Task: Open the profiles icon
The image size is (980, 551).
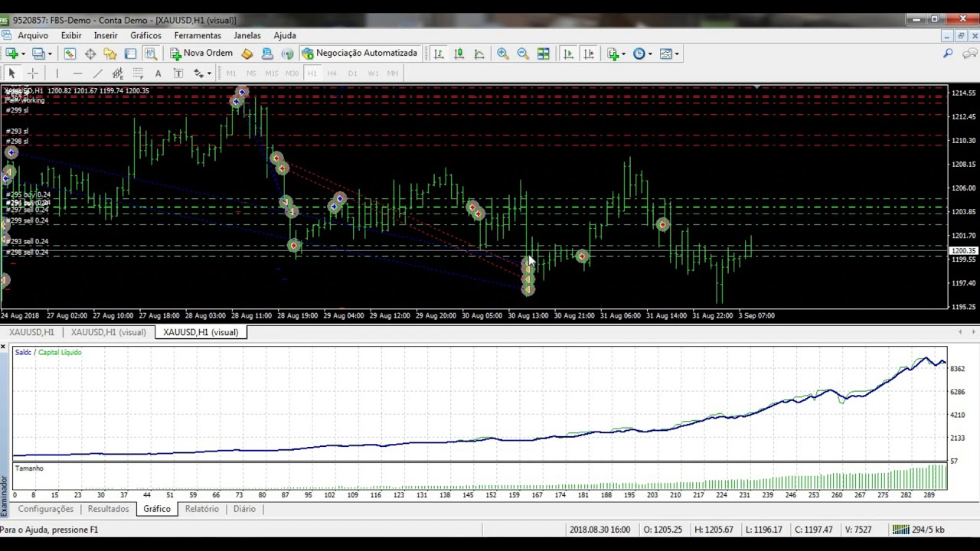Action: (x=38, y=54)
